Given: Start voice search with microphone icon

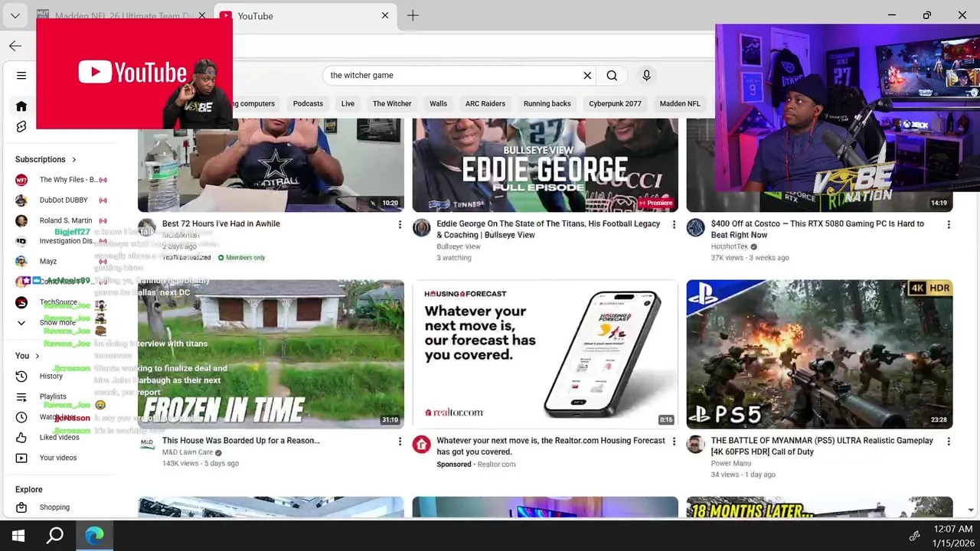Looking at the screenshot, I should click(646, 75).
